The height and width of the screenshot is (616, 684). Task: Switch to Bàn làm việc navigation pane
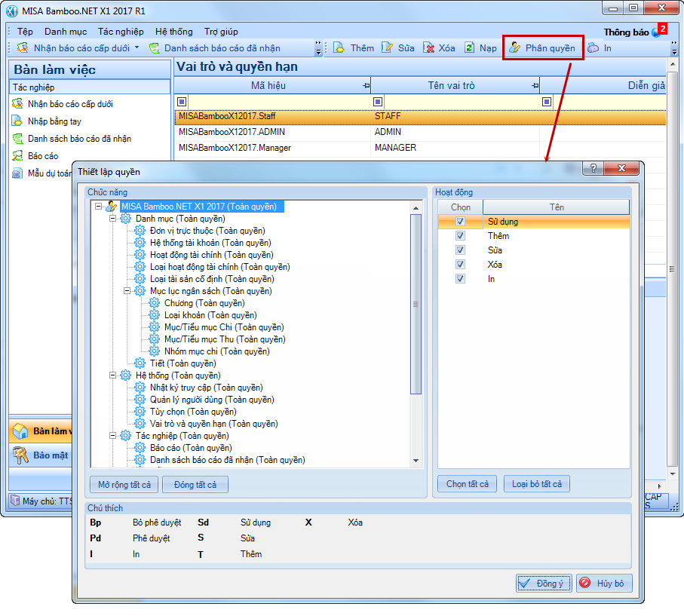(41, 431)
